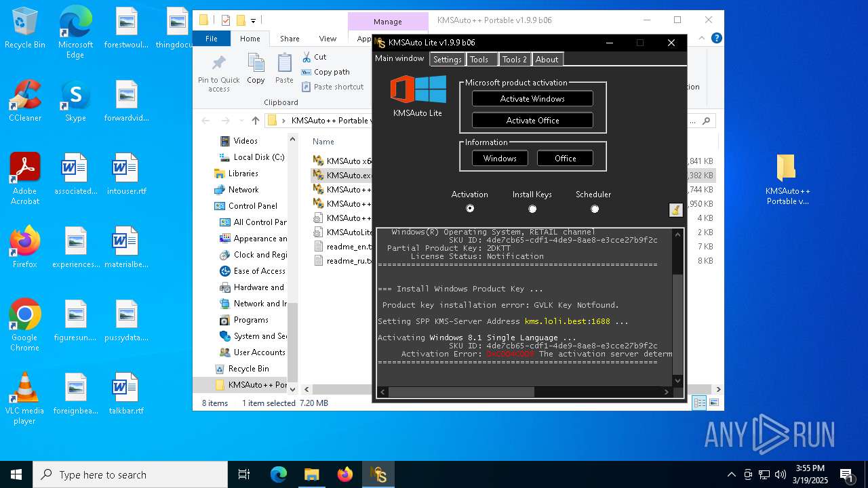Click the Cut command in ribbon
The width and height of the screenshot is (868, 488).
click(x=314, y=57)
